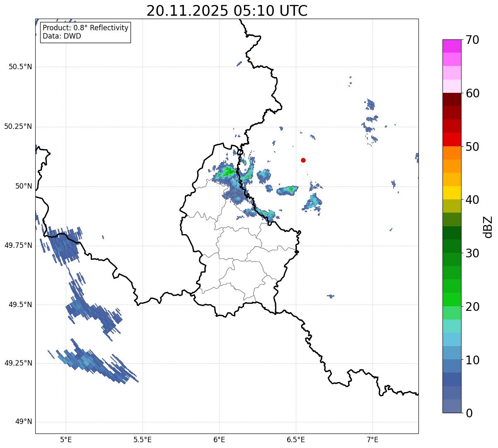Click the 0 colorbar tick label
This screenshot has height=448, width=498.
tap(469, 413)
